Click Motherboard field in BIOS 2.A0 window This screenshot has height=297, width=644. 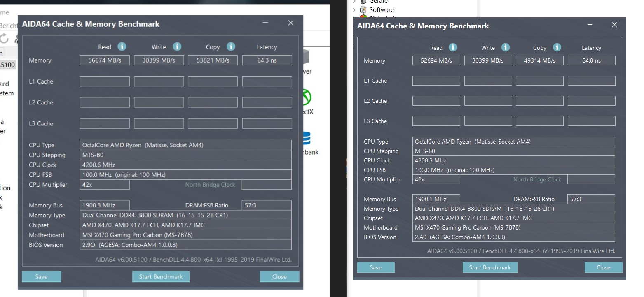point(514,227)
